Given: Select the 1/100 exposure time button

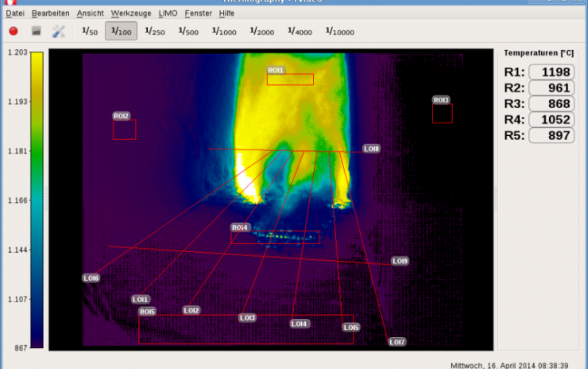Looking at the screenshot, I should [121, 31].
